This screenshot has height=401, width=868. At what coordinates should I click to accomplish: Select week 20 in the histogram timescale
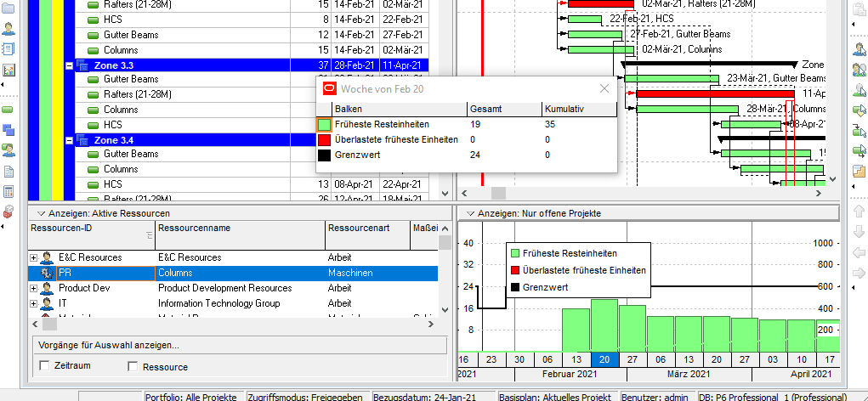tap(604, 359)
